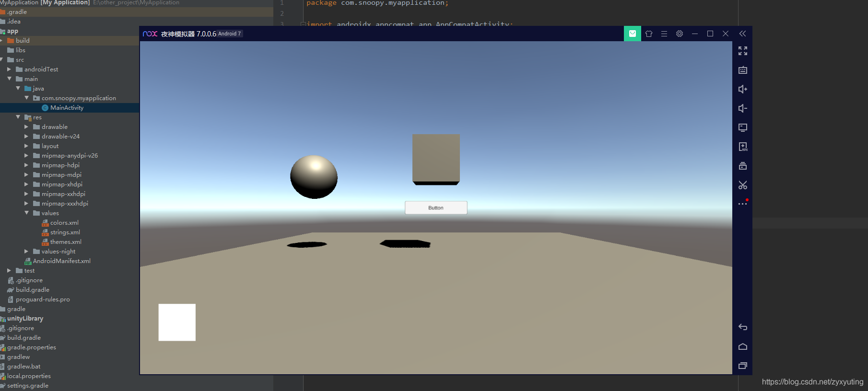This screenshot has width=868, height=391.
Task: Select the mipmap-anydpi-v26 folder
Action: 70,156
